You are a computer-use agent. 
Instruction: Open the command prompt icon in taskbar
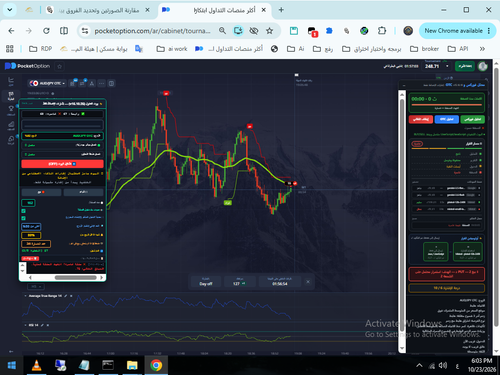[108, 366]
